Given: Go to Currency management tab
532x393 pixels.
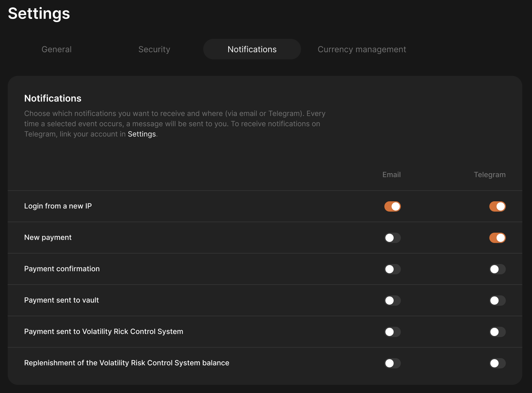Looking at the screenshot, I should [x=362, y=50].
